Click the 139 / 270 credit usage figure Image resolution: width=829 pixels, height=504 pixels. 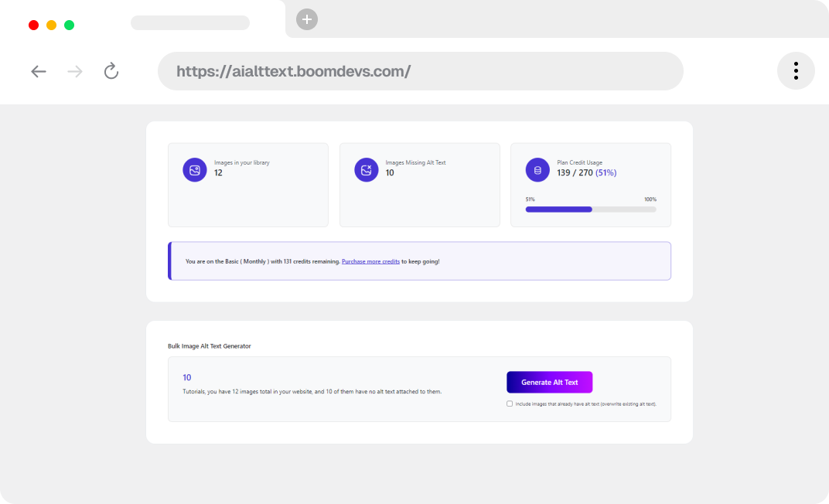pyautogui.click(x=575, y=173)
